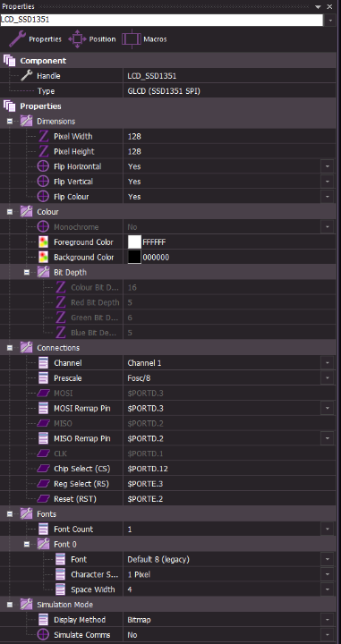Collapse the Fonts section
Image resolution: width=341 pixels, height=644 pixels.
click(10, 513)
